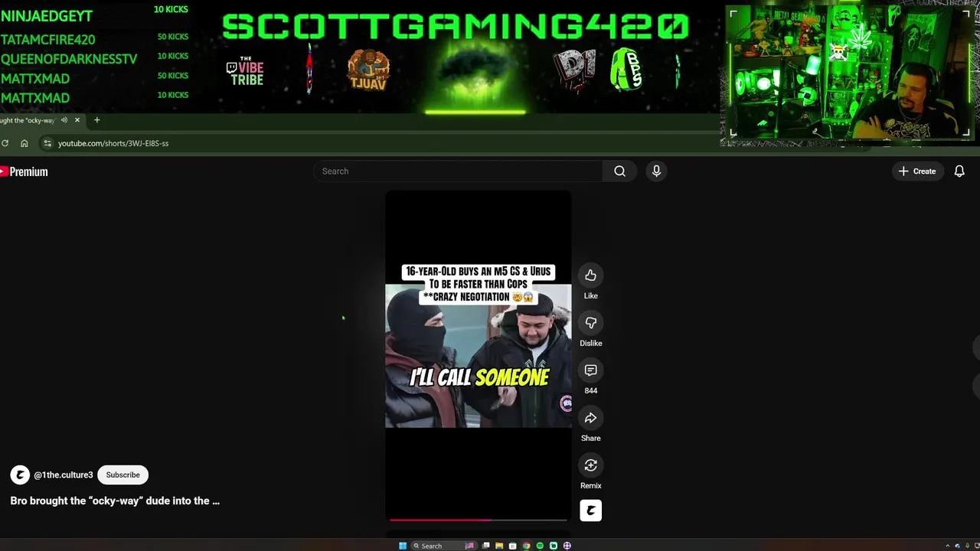The height and width of the screenshot is (551, 980).
Task: Close the "ocky-way" browser tab
Action: click(x=77, y=120)
